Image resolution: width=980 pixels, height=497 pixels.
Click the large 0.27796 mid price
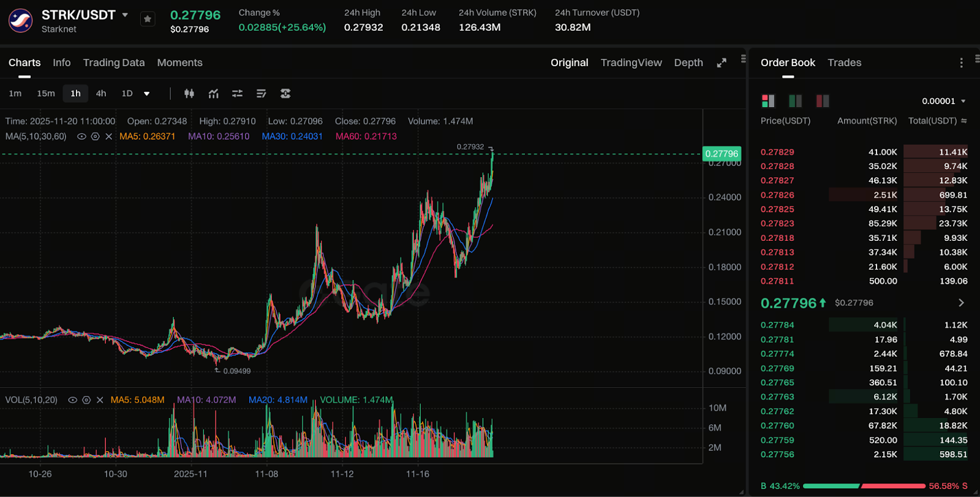[789, 303]
